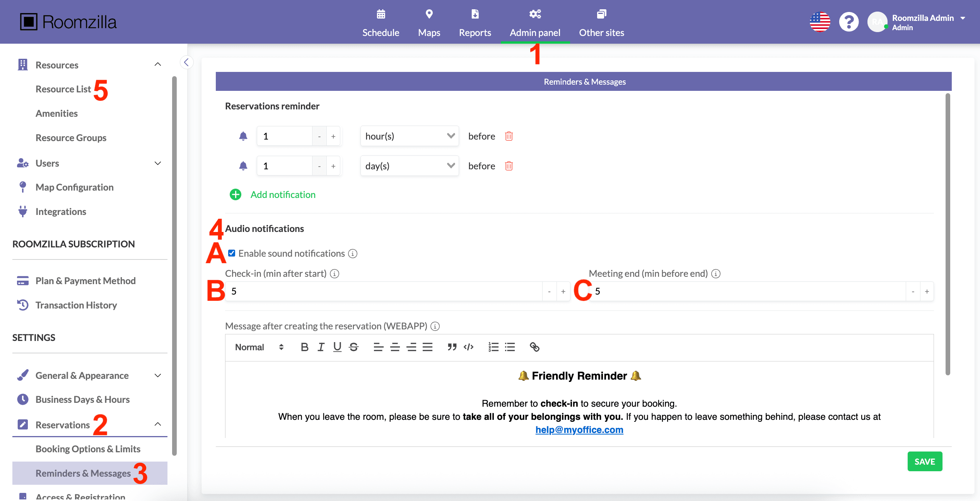Open the Normal text style dropdown
This screenshot has height=501, width=980.
pyautogui.click(x=259, y=347)
